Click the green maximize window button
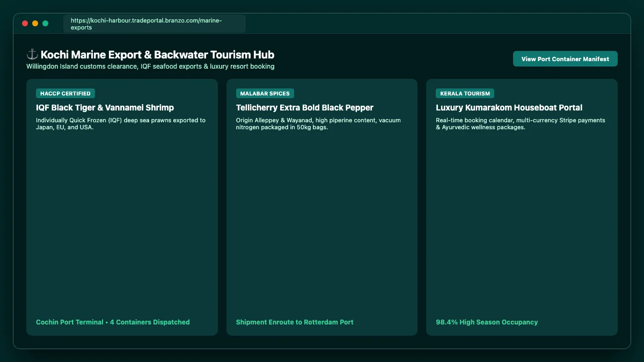The height and width of the screenshot is (362, 644). 46,23
